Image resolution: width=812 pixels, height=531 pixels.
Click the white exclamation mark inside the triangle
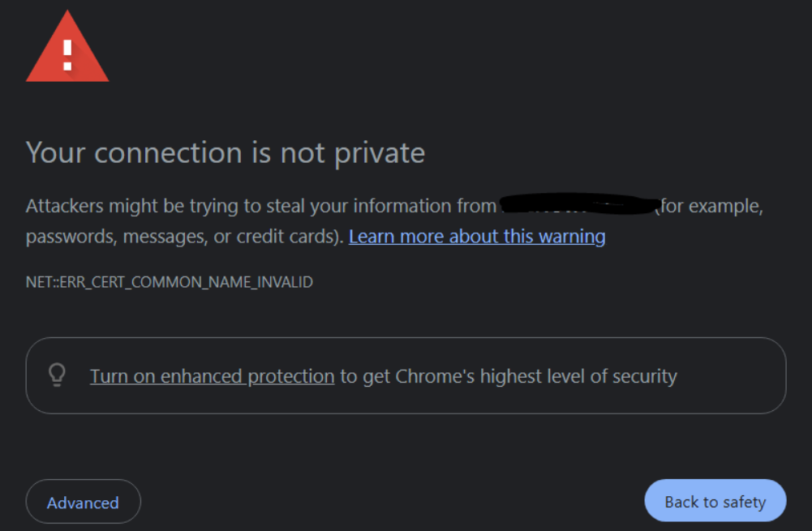pyautogui.click(x=67, y=54)
